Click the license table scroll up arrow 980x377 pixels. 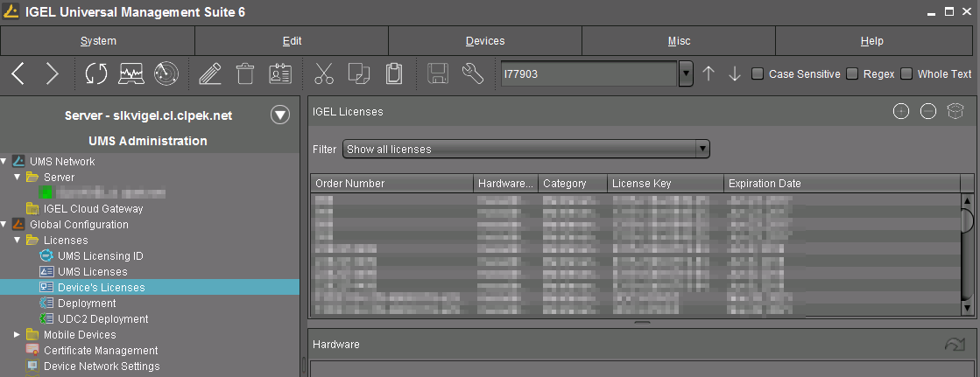968,200
